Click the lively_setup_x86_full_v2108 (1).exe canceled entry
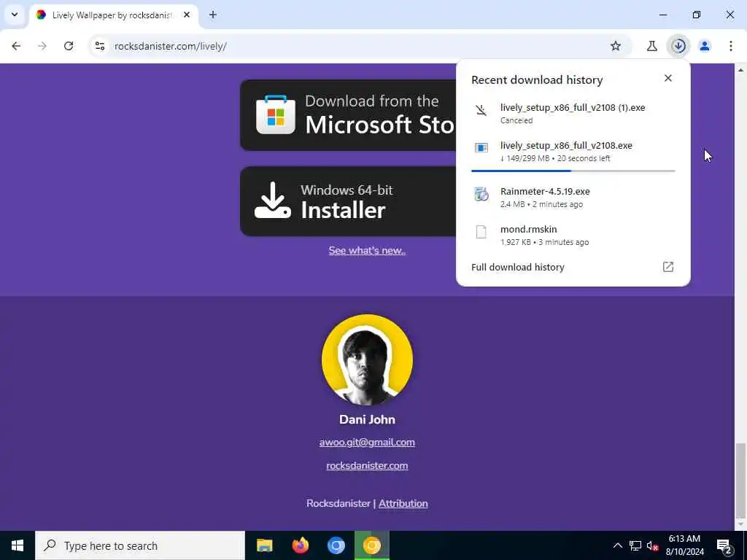 [x=573, y=113]
